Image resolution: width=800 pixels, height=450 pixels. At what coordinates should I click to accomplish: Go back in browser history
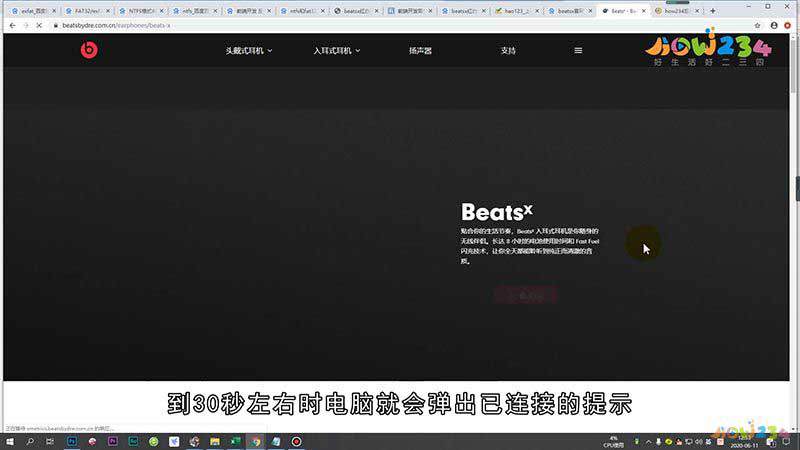click(x=13, y=25)
